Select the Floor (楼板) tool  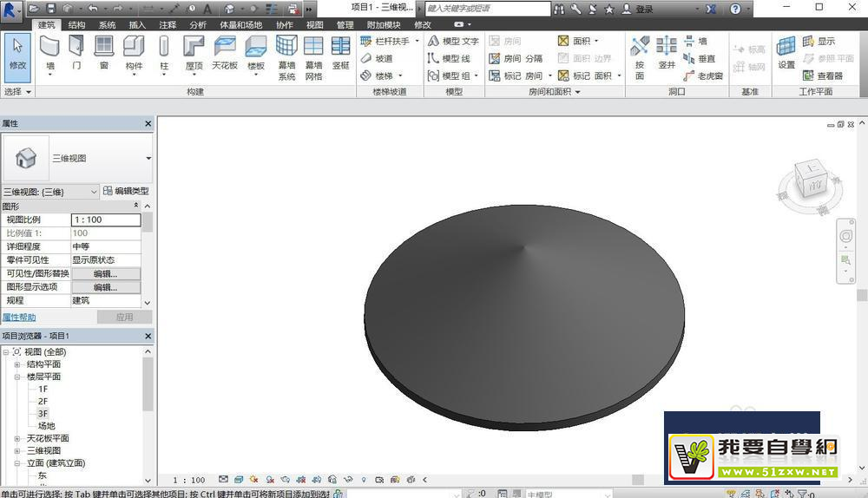[256, 55]
